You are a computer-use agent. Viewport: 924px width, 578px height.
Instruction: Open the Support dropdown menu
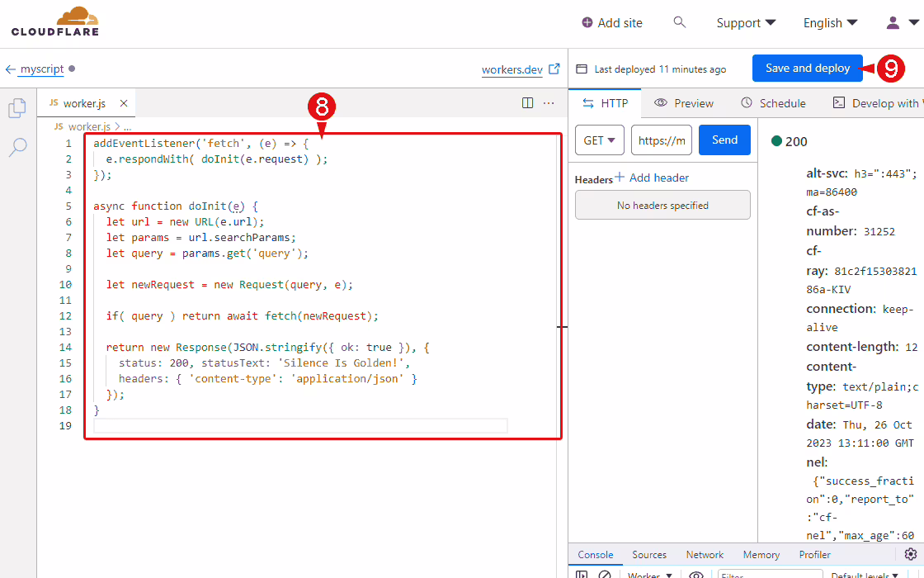click(x=746, y=23)
